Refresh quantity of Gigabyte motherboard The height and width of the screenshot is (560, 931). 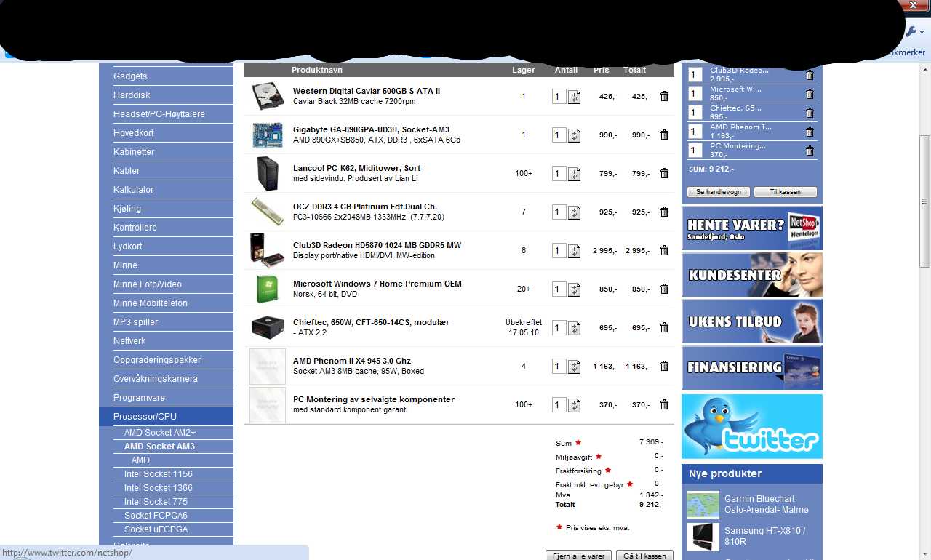point(575,135)
